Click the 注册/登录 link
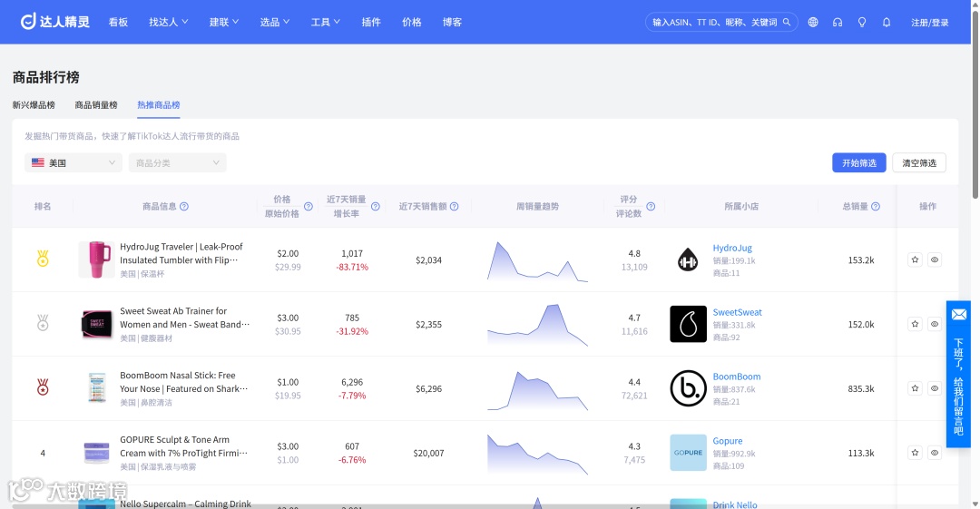Screen dimensions: 980x509 coord(929,23)
